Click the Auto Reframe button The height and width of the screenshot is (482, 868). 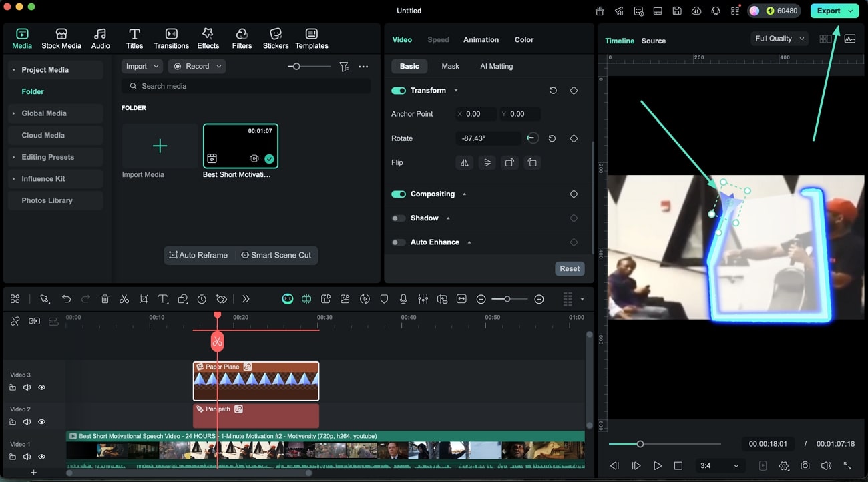point(199,255)
